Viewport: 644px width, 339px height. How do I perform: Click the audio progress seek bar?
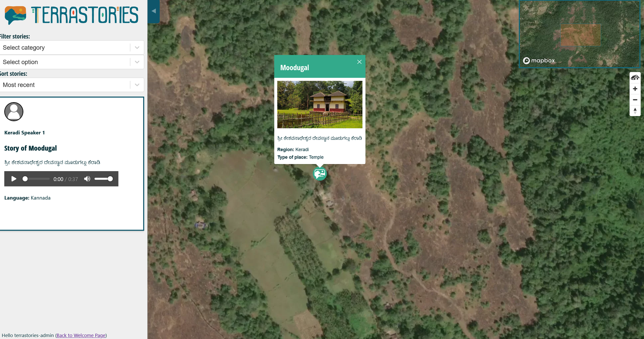coord(36,179)
